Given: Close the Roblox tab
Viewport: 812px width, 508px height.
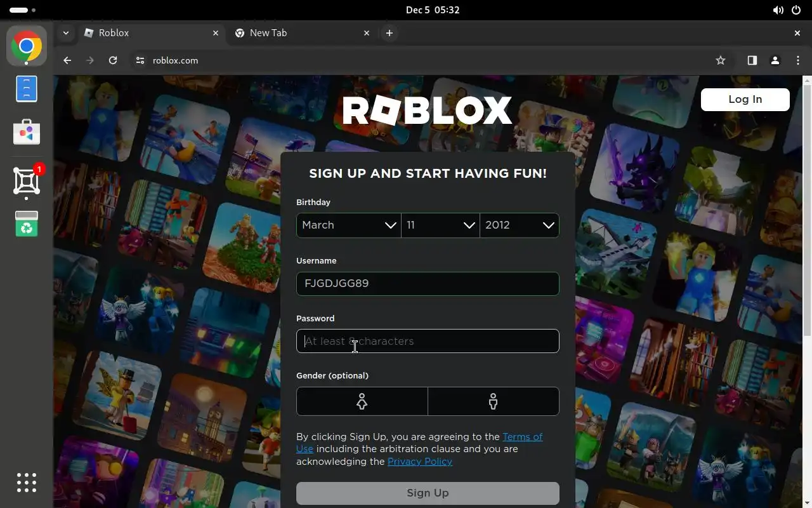Looking at the screenshot, I should click(216, 33).
